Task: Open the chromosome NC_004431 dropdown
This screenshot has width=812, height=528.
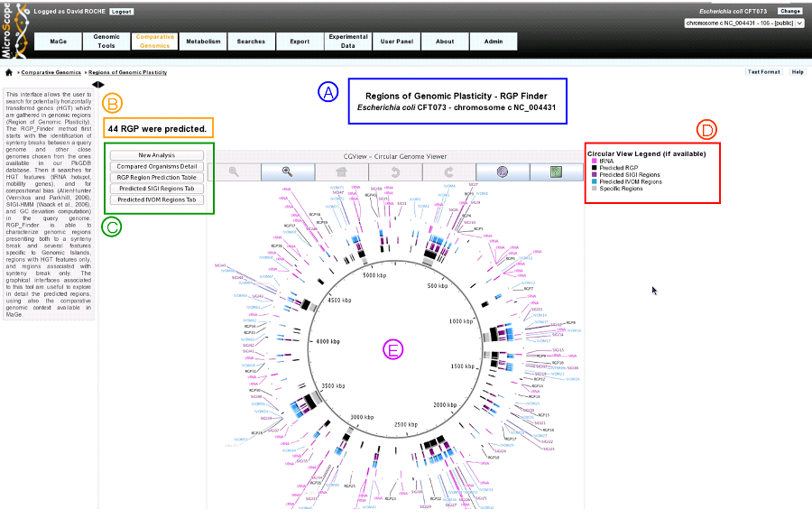Action: coord(743,23)
